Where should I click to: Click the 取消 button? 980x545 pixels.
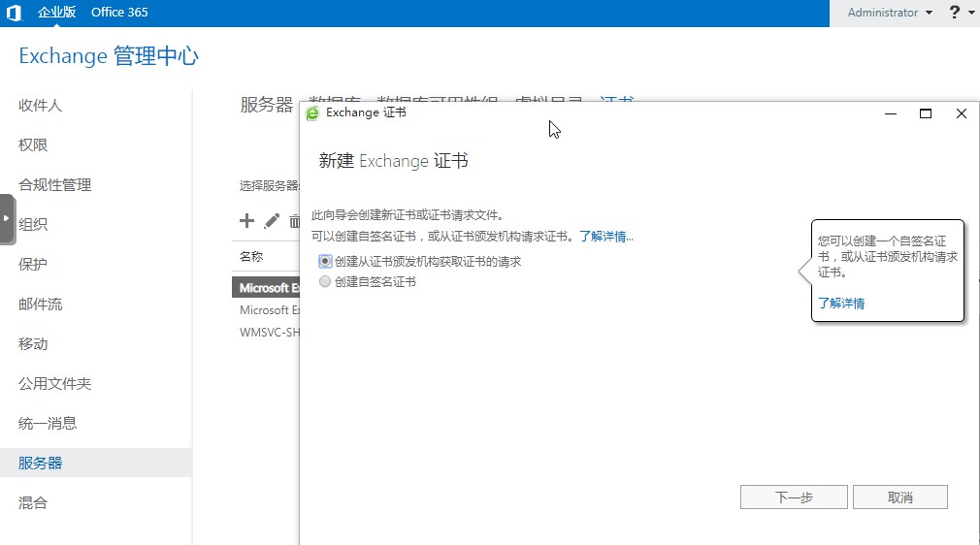(900, 497)
